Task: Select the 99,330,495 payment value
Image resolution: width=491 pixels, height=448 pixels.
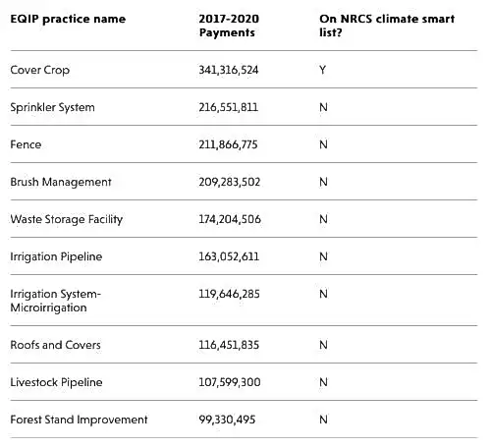Action: pyautogui.click(x=227, y=420)
